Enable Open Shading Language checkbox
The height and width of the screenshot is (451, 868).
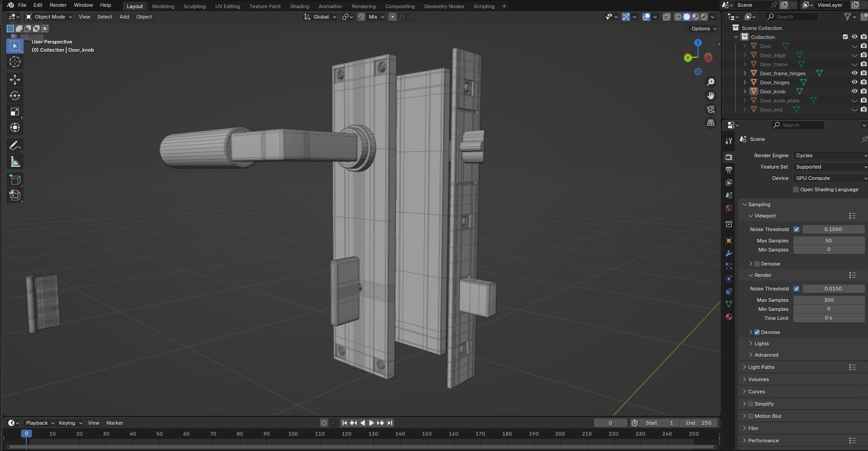(796, 189)
